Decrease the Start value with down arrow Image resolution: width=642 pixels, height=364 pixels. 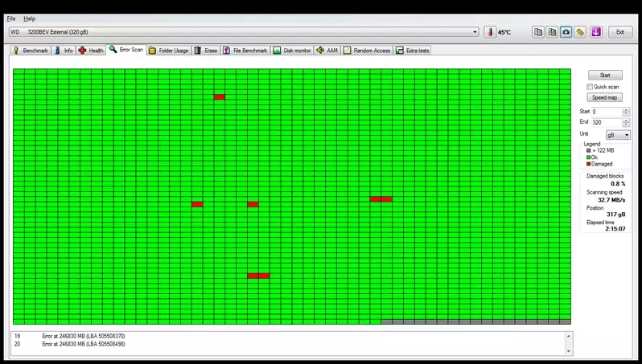(x=626, y=113)
